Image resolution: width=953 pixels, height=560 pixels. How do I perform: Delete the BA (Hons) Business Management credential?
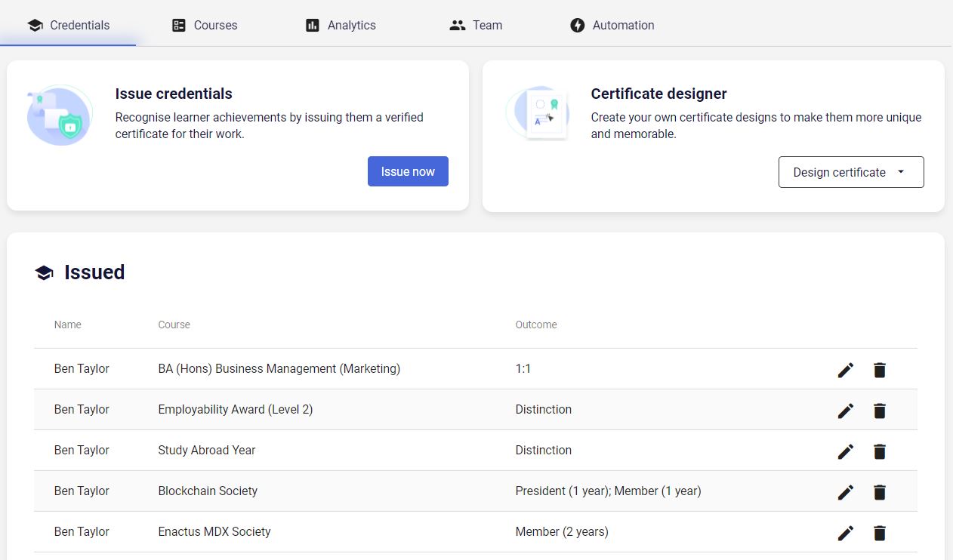tap(880, 370)
